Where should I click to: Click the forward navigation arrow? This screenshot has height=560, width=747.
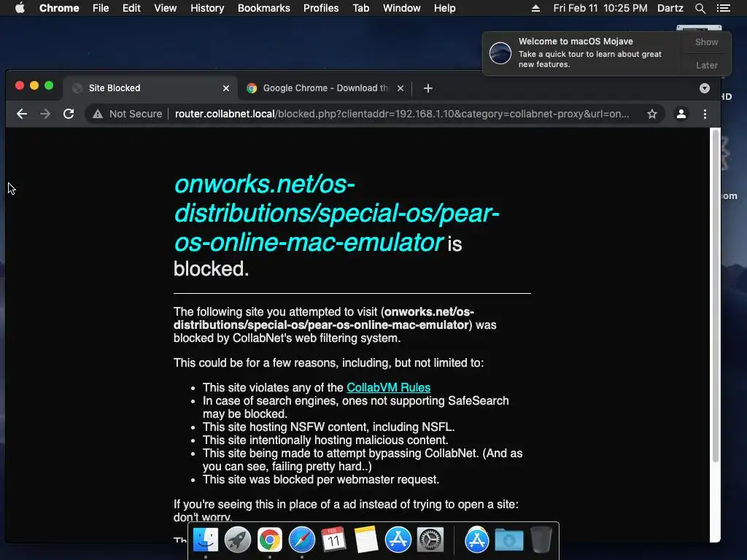(x=45, y=114)
